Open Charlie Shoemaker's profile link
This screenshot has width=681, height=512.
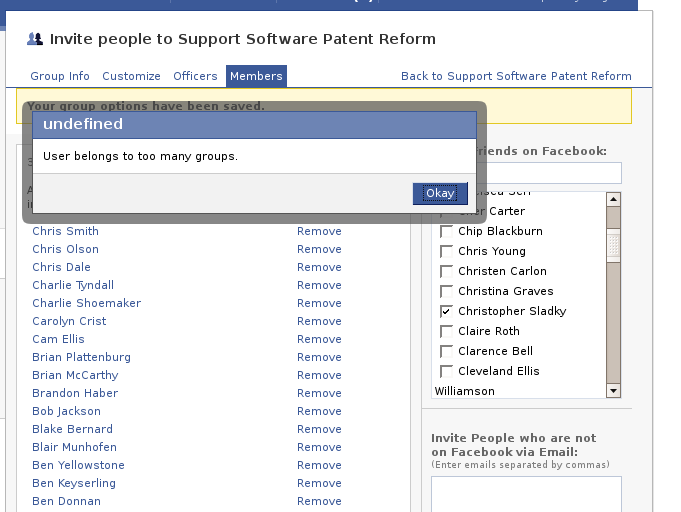click(x=86, y=303)
